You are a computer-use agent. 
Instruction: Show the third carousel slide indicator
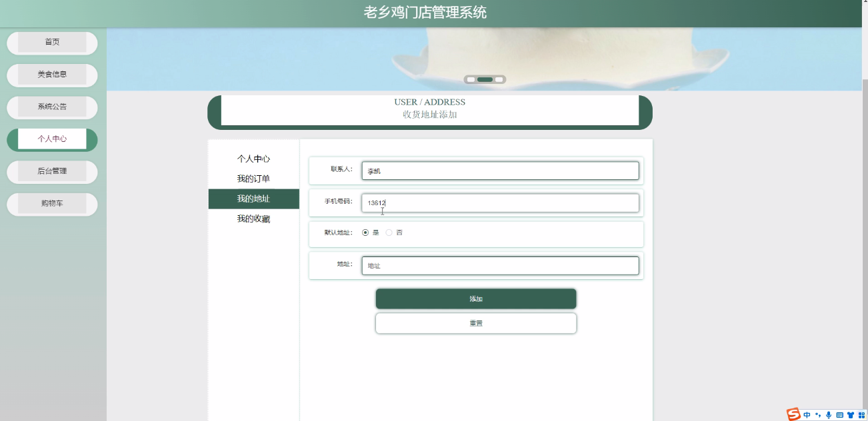[499, 80]
